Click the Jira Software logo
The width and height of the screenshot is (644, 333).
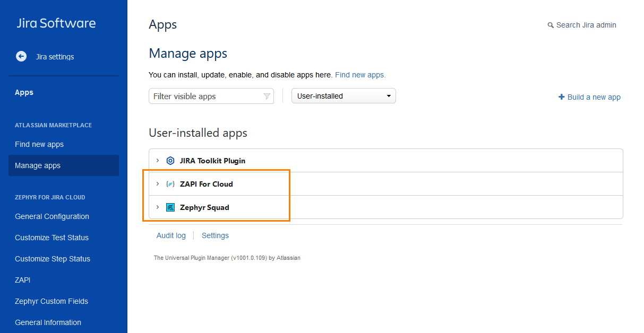click(56, 23)
